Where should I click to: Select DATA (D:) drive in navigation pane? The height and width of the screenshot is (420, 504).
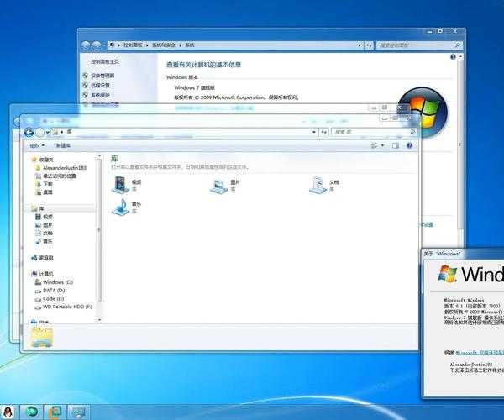point(55,291)
